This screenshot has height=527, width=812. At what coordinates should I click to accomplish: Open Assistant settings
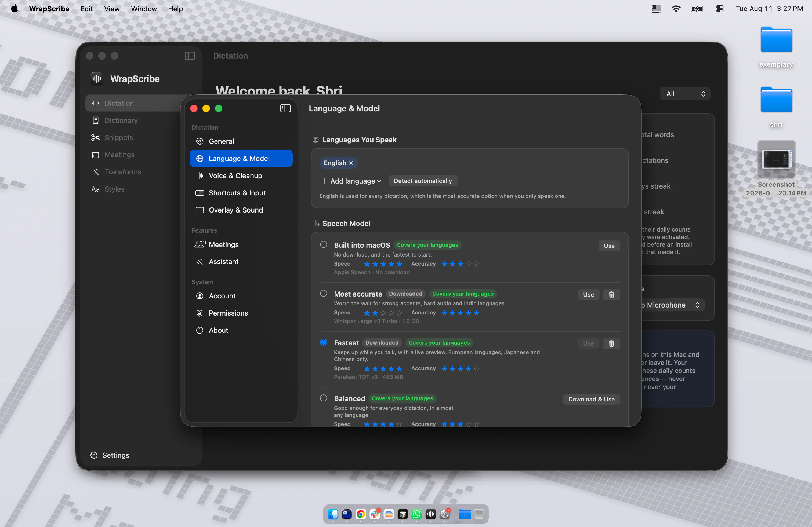pos(241,261)
